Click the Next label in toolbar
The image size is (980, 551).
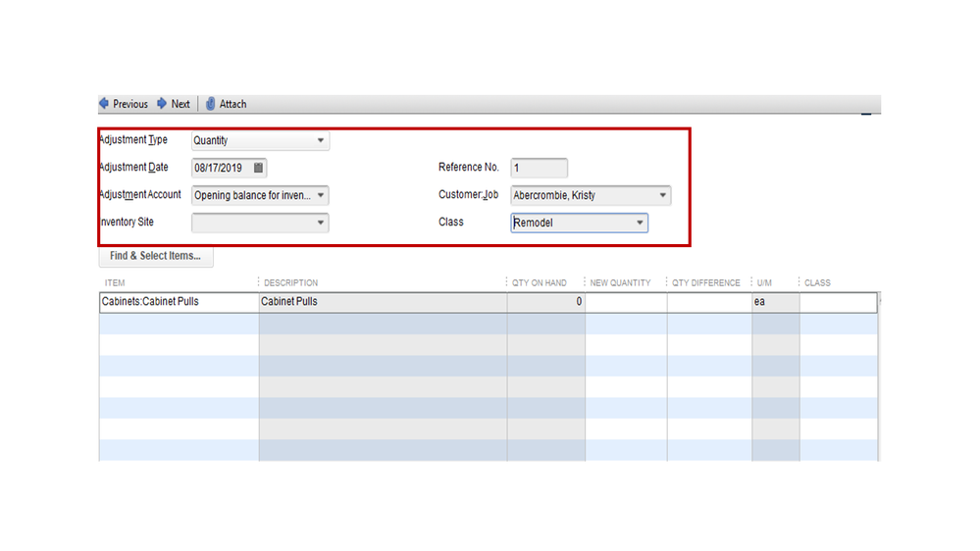pos(181,104)
